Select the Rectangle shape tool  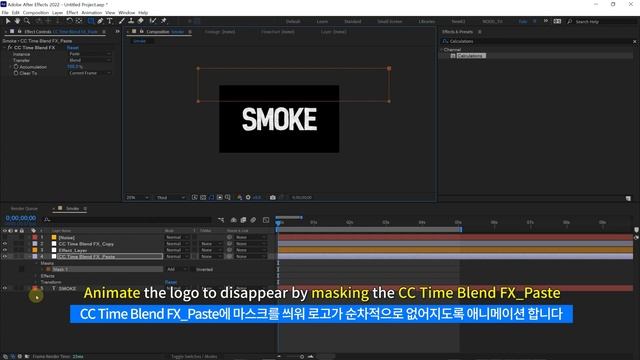pos(91,21)
